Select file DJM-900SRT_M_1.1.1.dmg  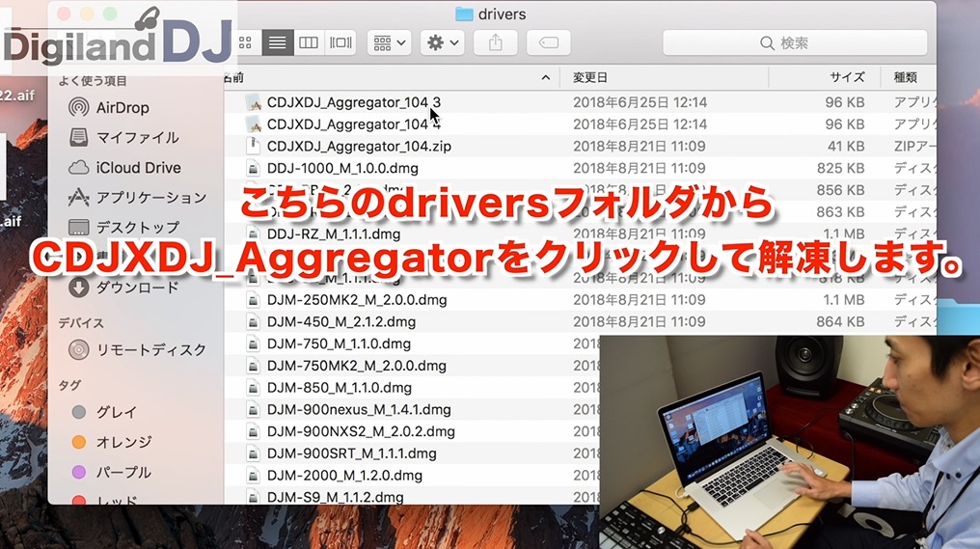pyautogui.click(x=352, y=453)
